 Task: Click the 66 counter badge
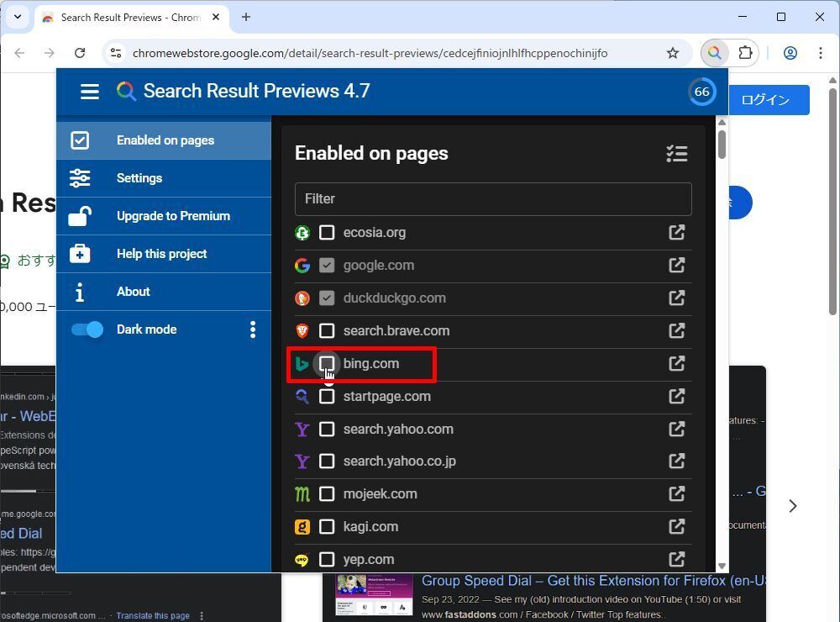click(x=701, y=92)
